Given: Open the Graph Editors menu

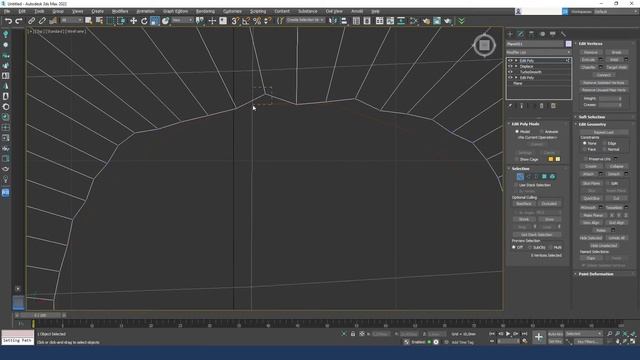Looking at the screenshot, I should [x=176, y=11].
